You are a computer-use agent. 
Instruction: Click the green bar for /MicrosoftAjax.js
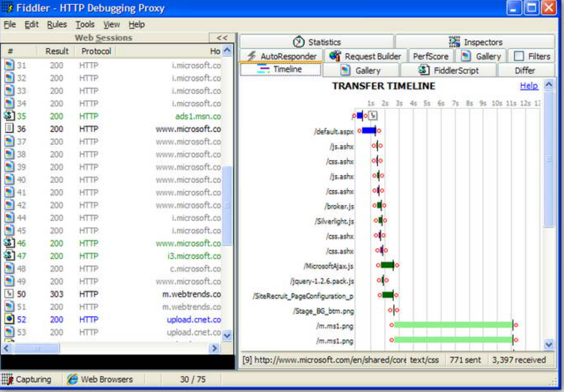pos(387,265)
